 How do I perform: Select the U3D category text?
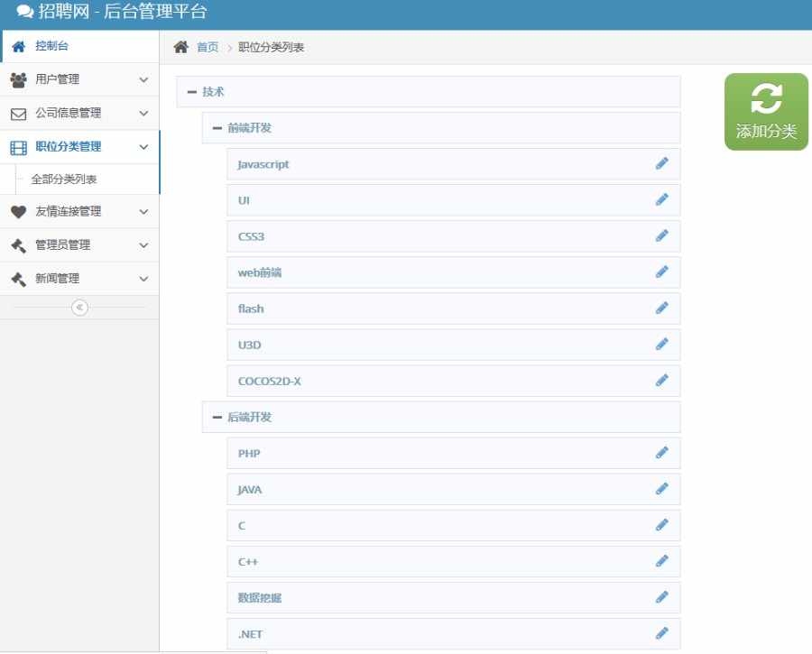pos(250,345)
